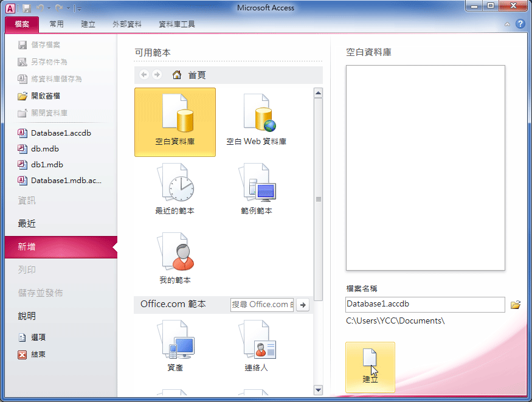Choose 另存物件為 in the sidebar
The image size is (532, 402).
[x=43, y=62]
